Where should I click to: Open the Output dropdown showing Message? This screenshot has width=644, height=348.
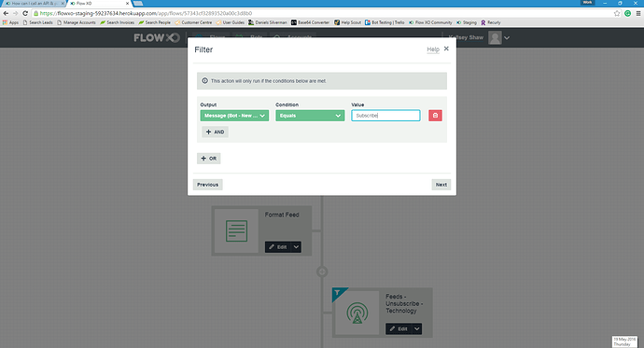coord(234,116)
